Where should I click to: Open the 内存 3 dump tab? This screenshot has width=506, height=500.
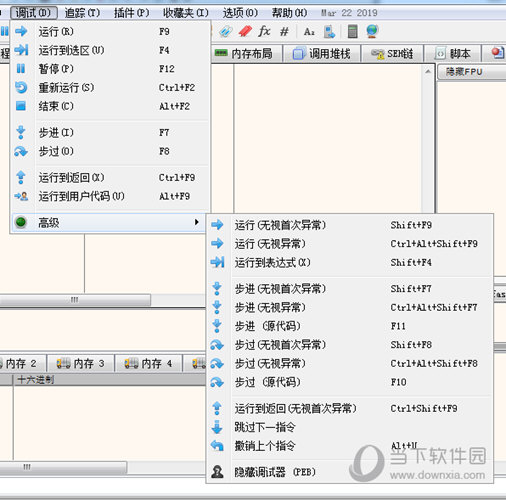click(x=80, y=363)
